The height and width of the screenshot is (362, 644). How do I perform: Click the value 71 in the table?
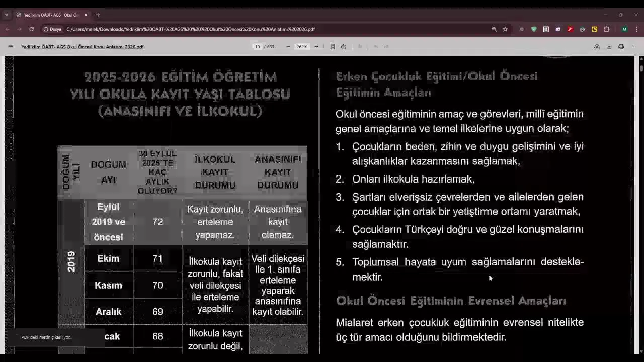157,259
